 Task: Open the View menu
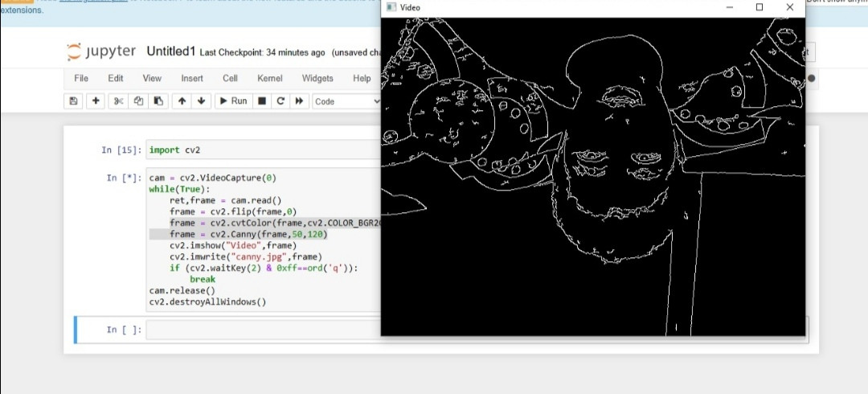tap(152, 78)
